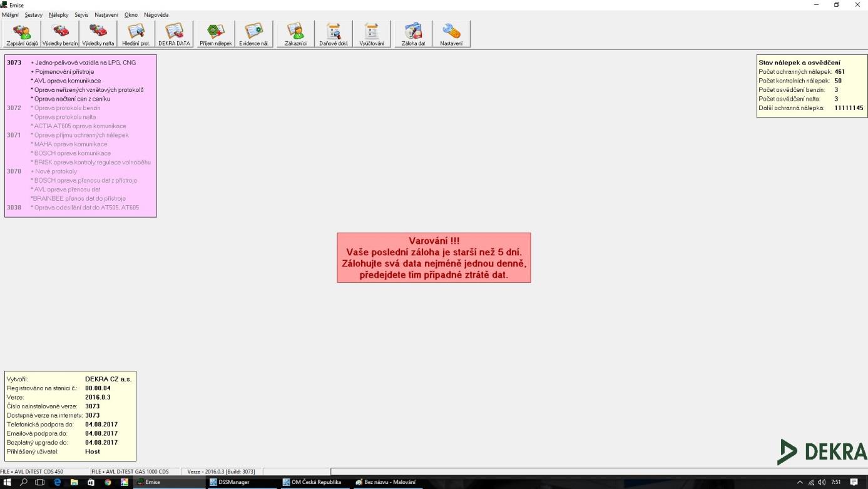
Task: Switch to DSSManager taskbar window
Action: coord(243,482)
